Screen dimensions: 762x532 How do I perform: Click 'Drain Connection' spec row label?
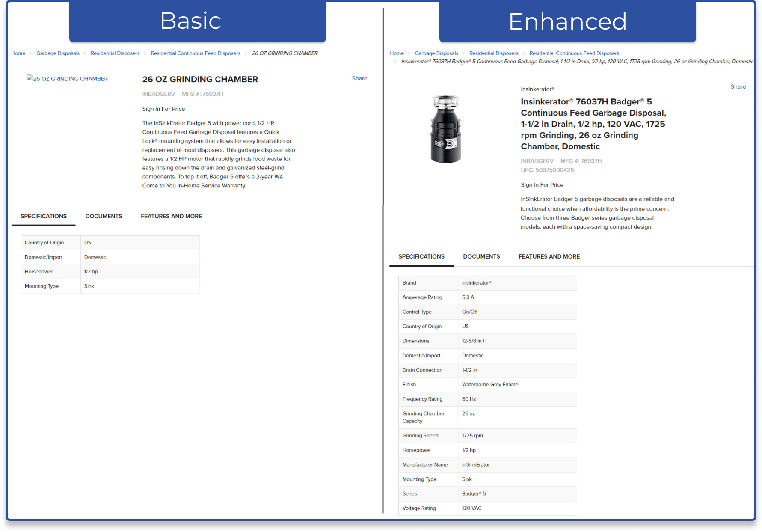point(422,370)
